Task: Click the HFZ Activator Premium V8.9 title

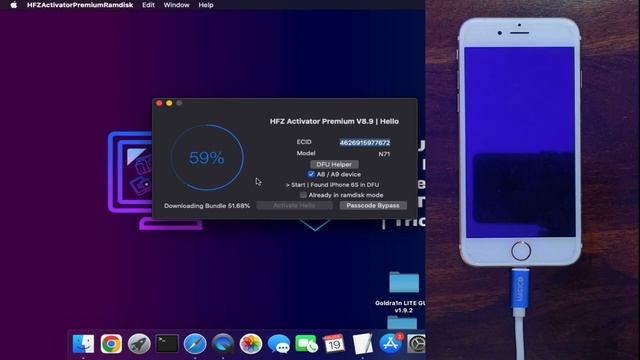Action: (334, 121)
